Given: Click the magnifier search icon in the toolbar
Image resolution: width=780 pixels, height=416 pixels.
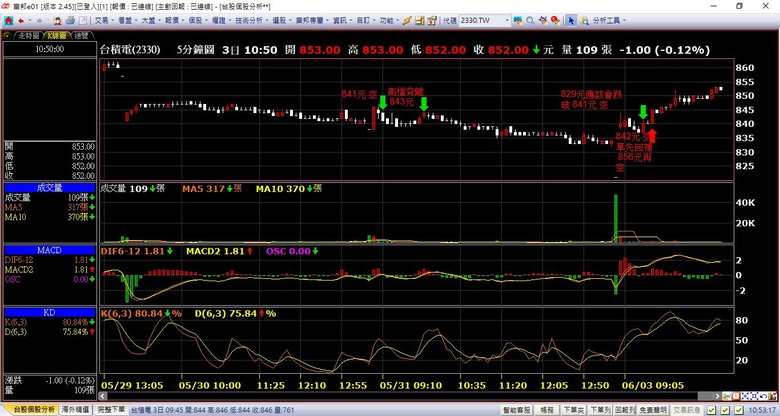Looking at the screenshot, I should 530,20.
